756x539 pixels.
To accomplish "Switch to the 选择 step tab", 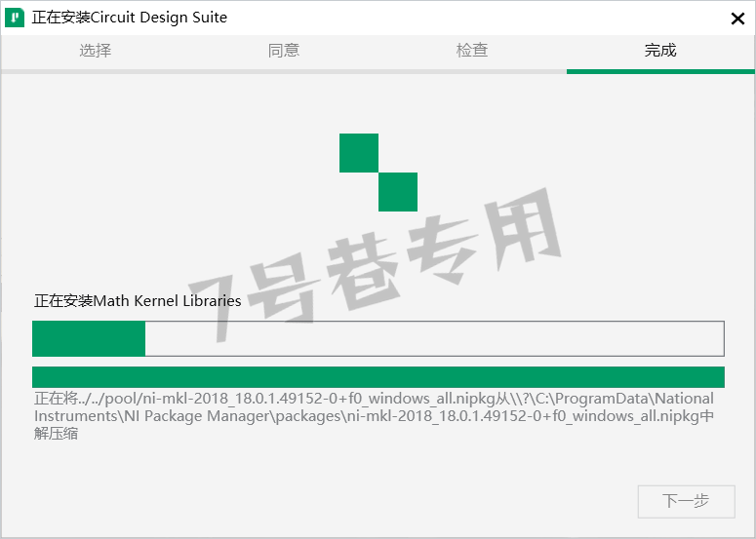I will pos(95,50).
